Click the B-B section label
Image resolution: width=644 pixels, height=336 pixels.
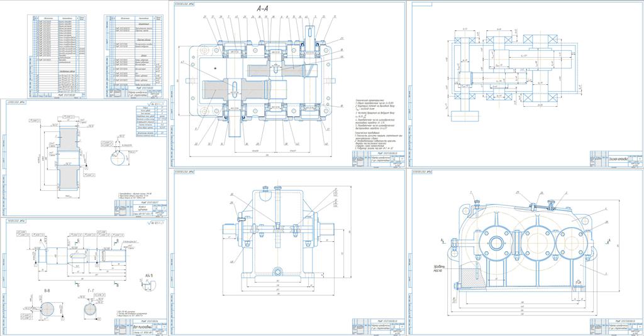(x=48, y=290)
